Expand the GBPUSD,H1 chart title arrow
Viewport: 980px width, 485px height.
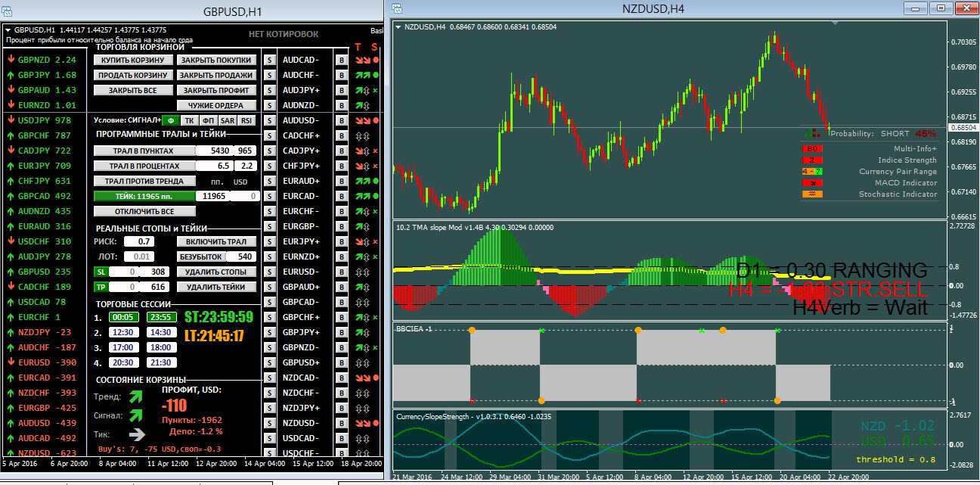pyautogui.click(x=8, y=30)
